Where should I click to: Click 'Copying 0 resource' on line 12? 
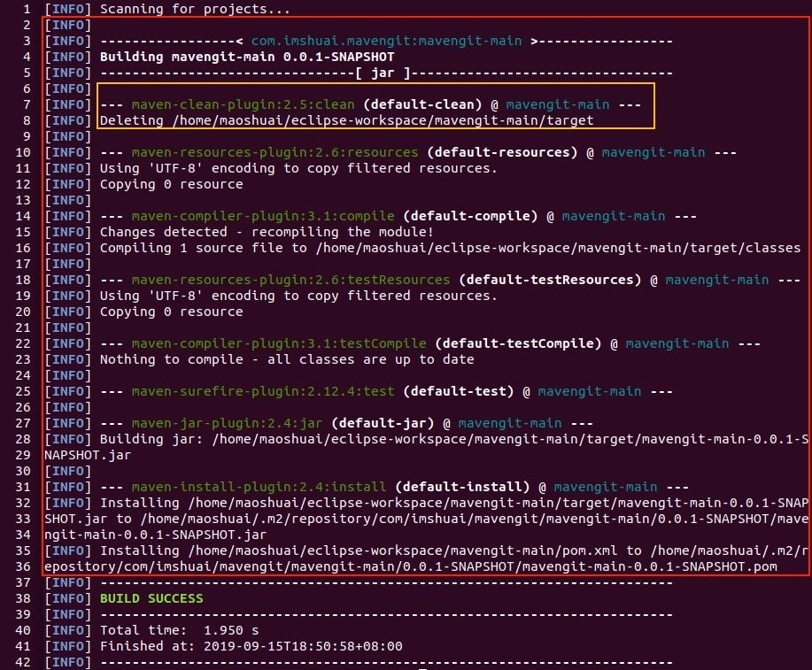172,184
